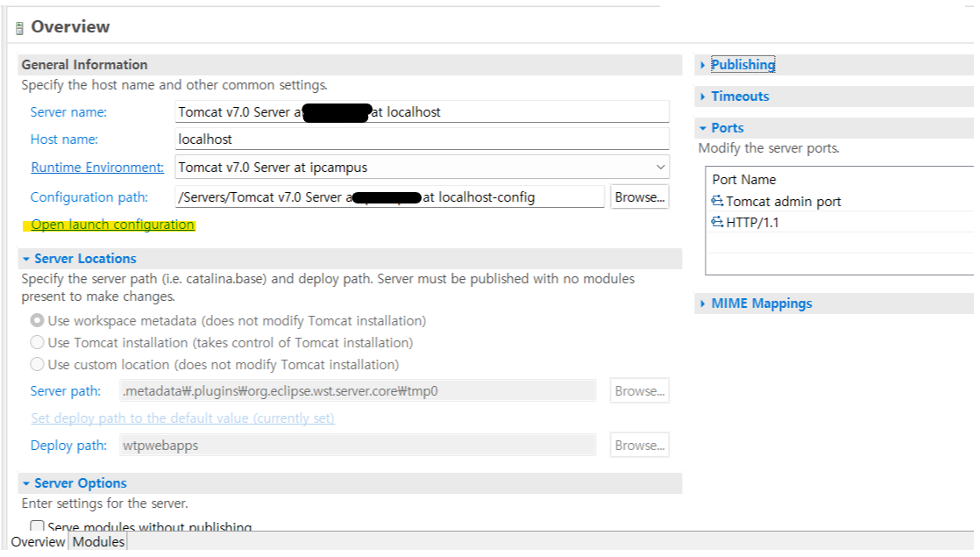The height and width of the screenshot is (557, 980).
Task: Toggle Serve modules without publishing checkbox
Action: click(38, 525)
